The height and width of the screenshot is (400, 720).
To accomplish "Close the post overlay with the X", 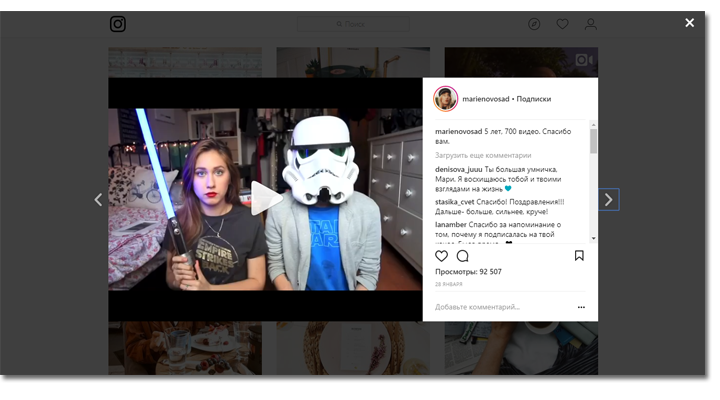I will tap(689, 23).
